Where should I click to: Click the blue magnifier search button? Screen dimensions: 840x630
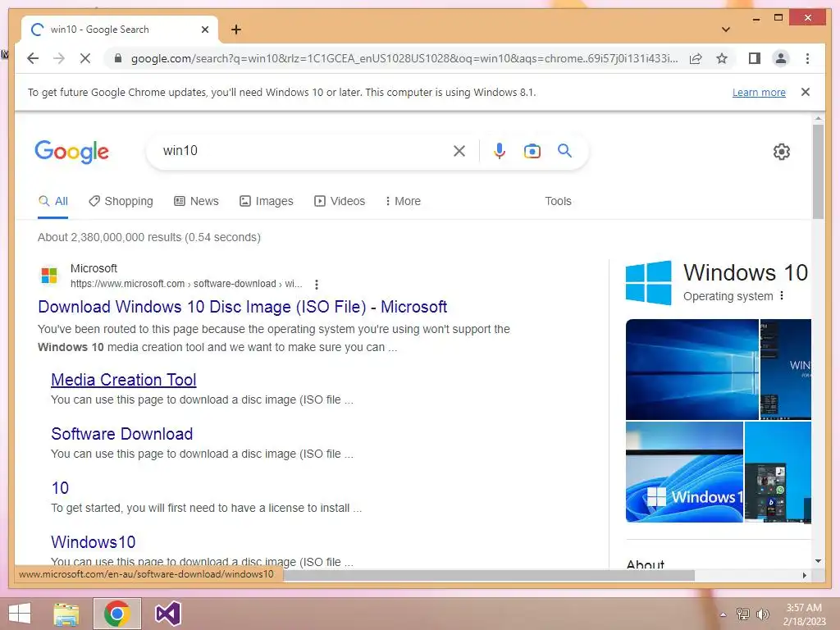tap(564, 151)
